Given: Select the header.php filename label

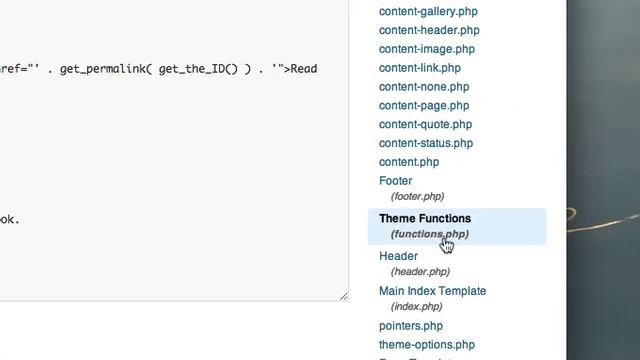Looking at the screenshot, I should click(x=420, y=271).
